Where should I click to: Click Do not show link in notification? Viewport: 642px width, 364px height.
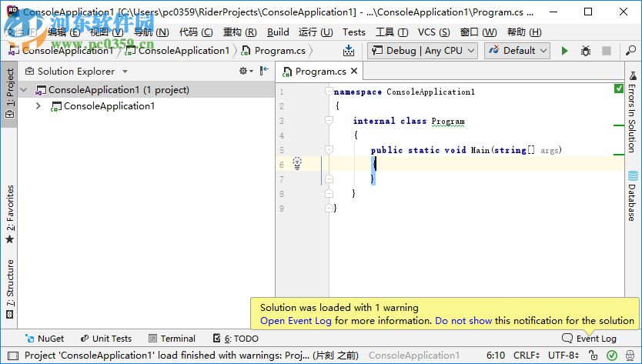[x=463, y=321]
